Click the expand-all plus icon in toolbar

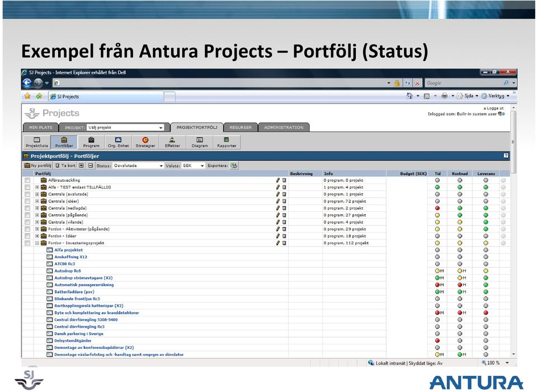(x=81, y=166)
